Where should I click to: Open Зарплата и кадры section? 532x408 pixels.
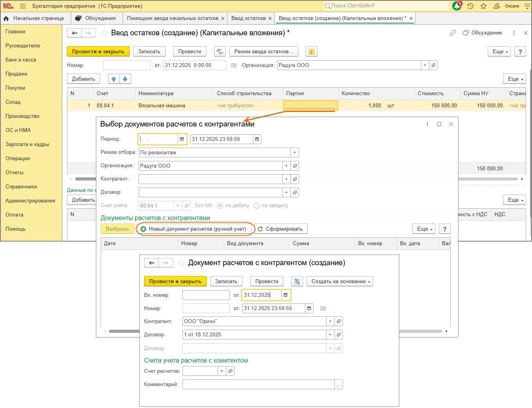27,144
